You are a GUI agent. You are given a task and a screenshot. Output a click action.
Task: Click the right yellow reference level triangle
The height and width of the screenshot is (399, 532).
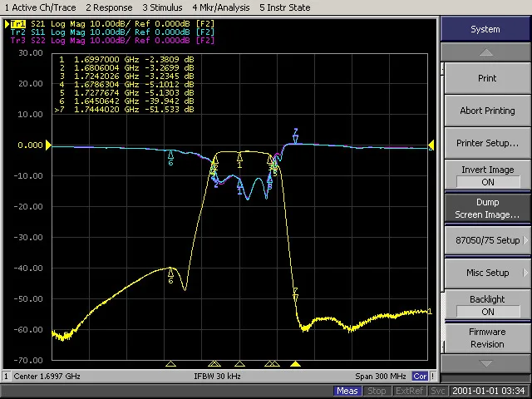(431, 145)
